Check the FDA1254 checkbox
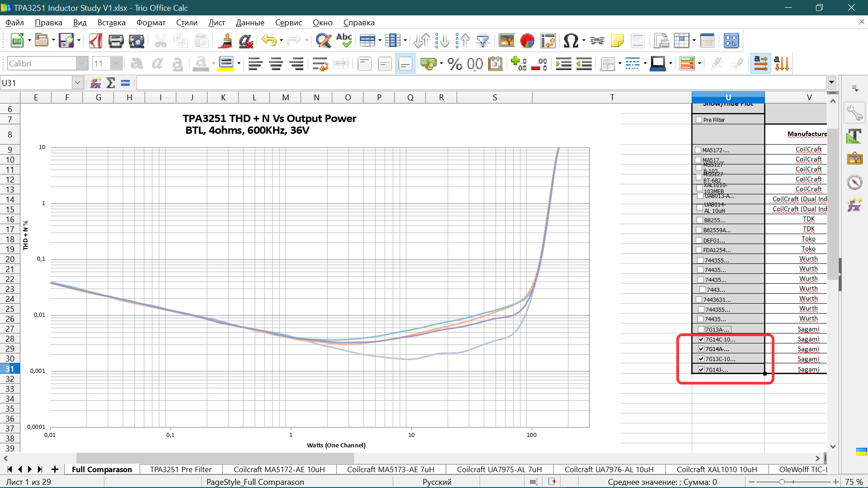 [x=699, y=250]
